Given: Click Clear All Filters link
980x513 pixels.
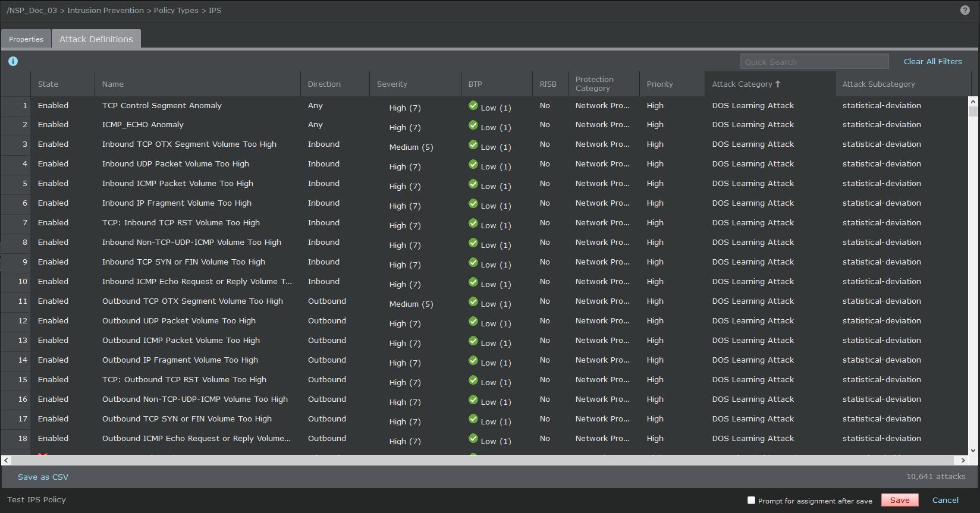Looking at the screenshot, I should [x=932, y=61].
